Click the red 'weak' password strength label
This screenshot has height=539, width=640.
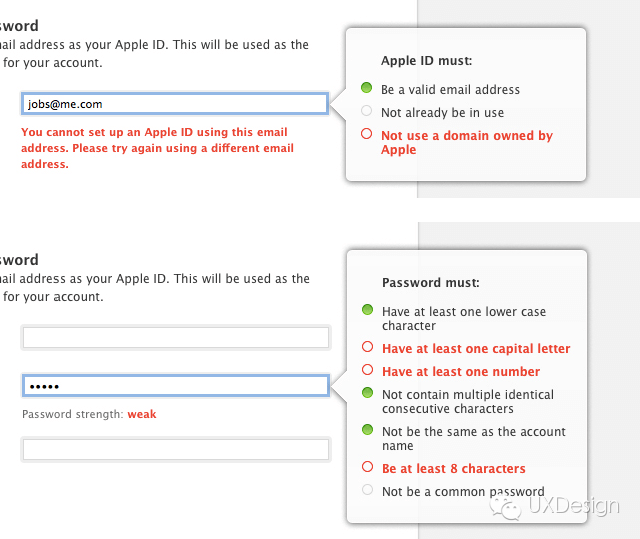point(142,414)
